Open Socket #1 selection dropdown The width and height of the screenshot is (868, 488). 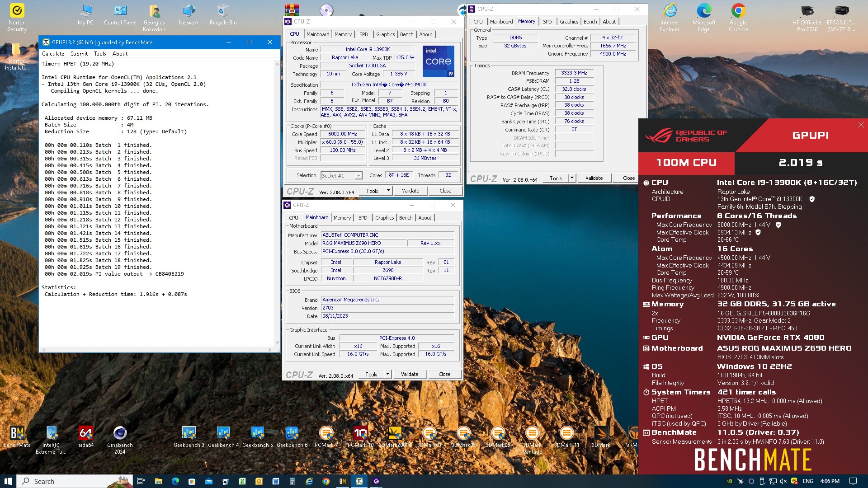pos(341,176)
